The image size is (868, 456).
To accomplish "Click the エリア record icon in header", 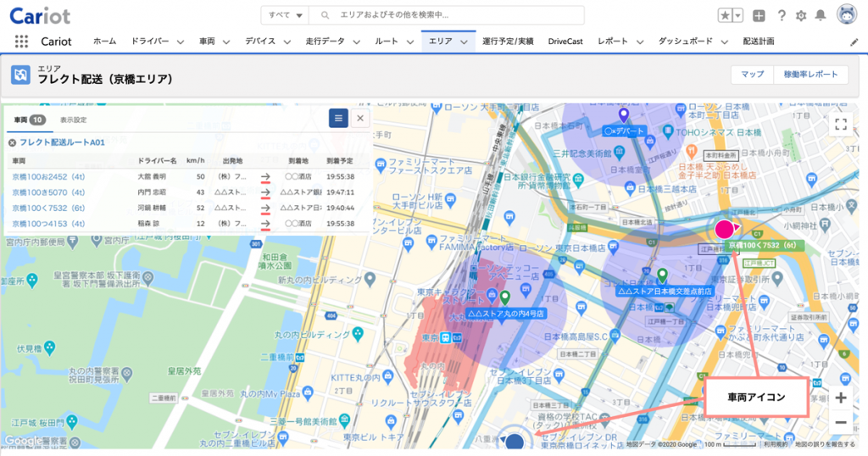I will 20,75.
